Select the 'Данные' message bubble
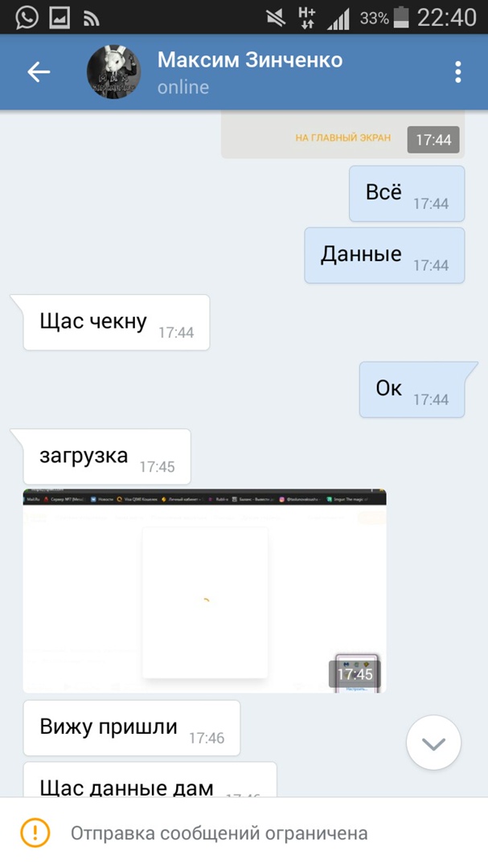488x868 pixels. [x=384, y=256]
